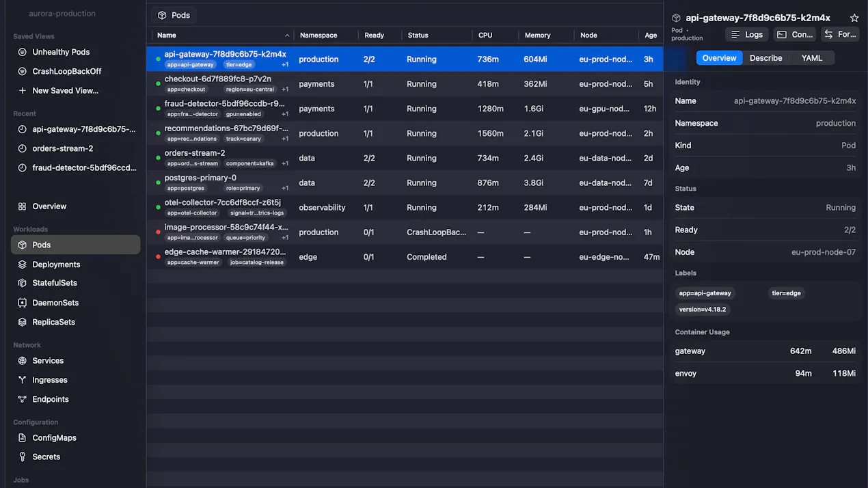This screenshot has height=488, width=868.
Task: Click the app=api-gateway label chip in detail panel
Action: 705,293
